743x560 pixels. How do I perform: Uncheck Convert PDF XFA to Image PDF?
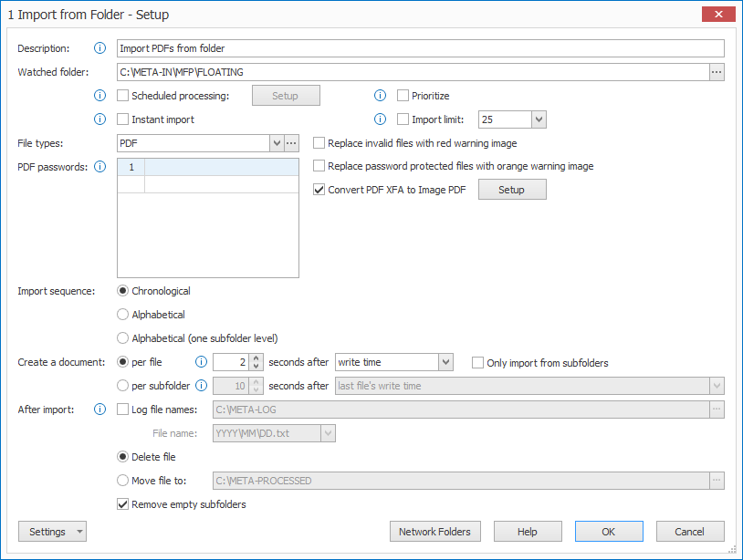319,190
